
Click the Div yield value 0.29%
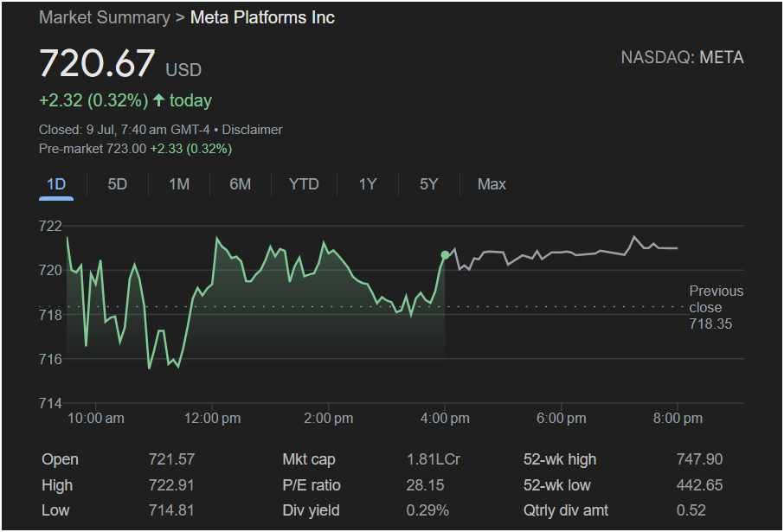pyautogui.click(x=427, y=510)
